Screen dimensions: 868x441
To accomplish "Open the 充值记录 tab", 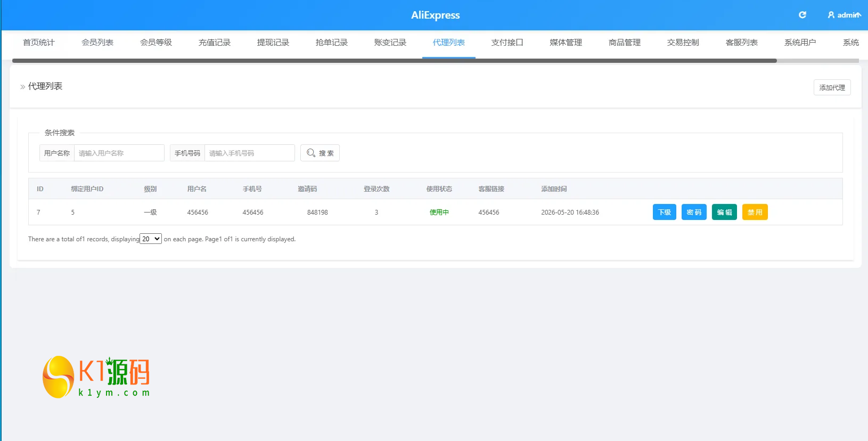I will [x=215, y=43].
